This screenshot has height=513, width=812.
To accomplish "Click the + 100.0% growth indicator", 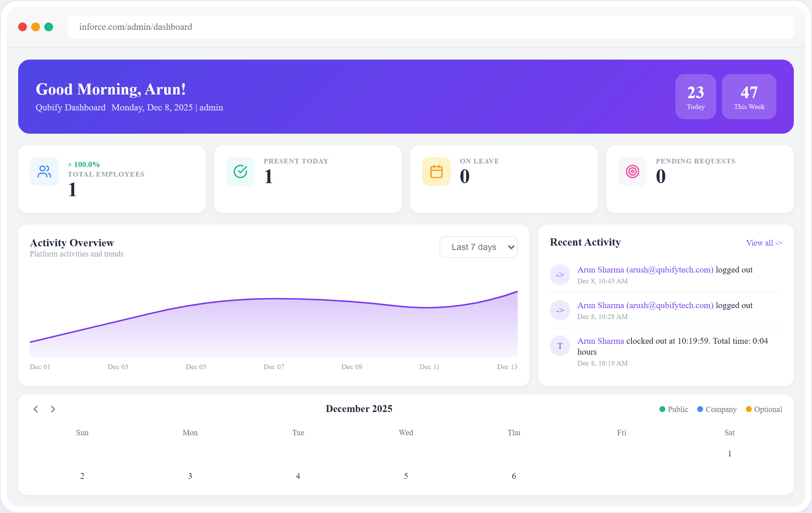I will point(84,164).
